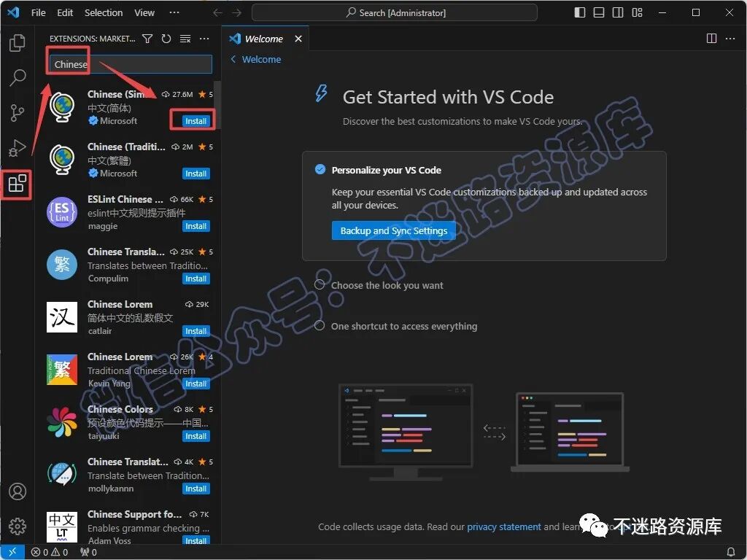This screenshot has width=747, height=560.
Task: Open Extensions panel more actions ellipsis
Action: point(204,39)
